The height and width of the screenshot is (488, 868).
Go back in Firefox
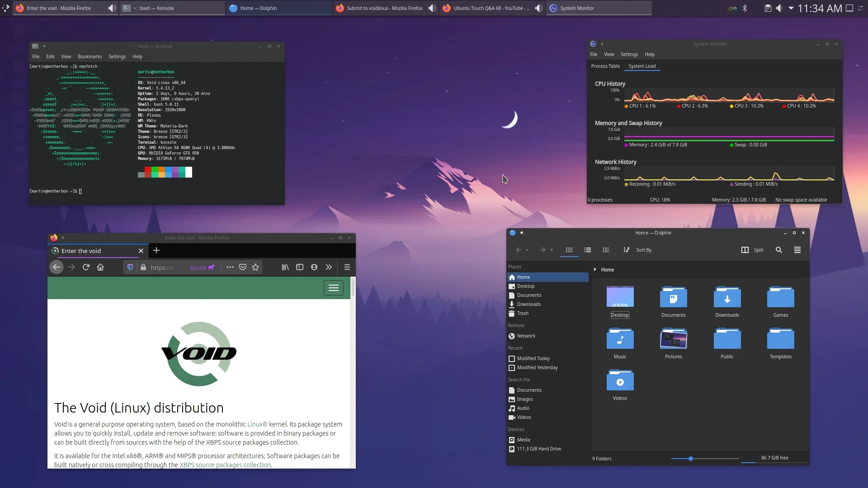coord(57,267)
